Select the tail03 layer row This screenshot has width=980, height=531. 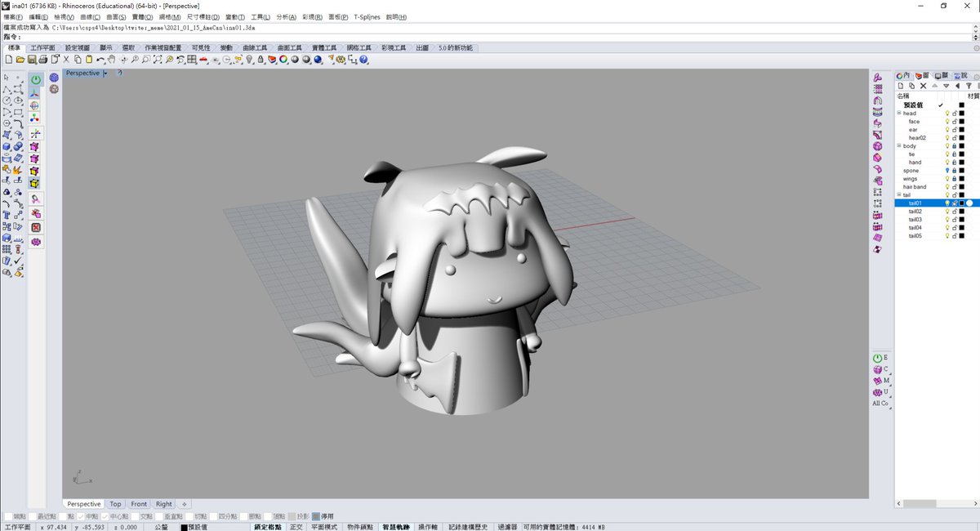tap(937, 220)
